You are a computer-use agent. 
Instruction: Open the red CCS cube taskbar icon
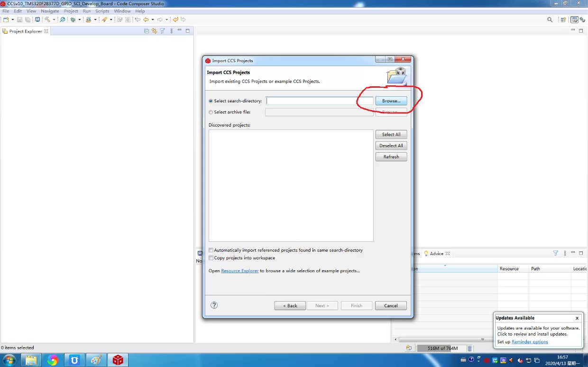coord(118,360)
